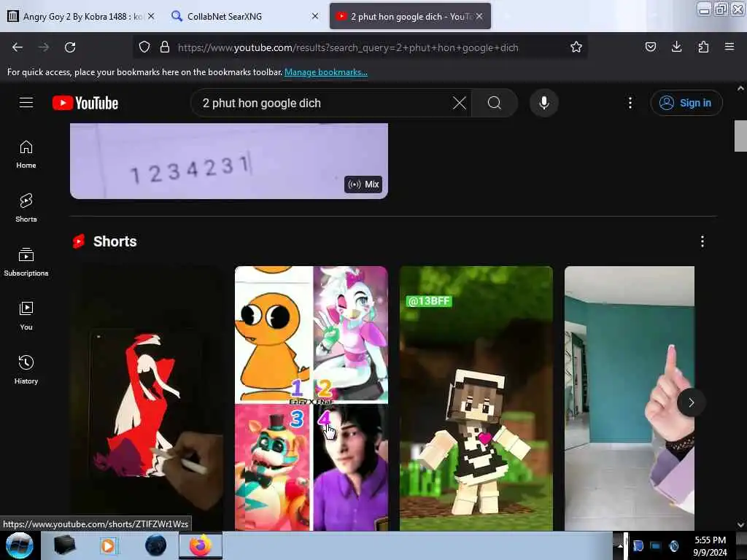Open YouTube guide hamburger menu
The image size is (747, 560).
26,103
